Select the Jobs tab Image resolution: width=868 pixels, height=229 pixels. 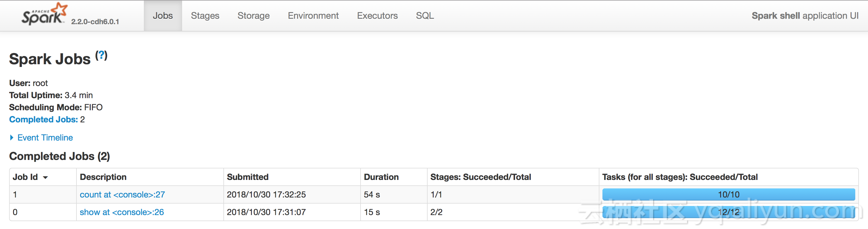pyautogui.click(x=163, y=16)
